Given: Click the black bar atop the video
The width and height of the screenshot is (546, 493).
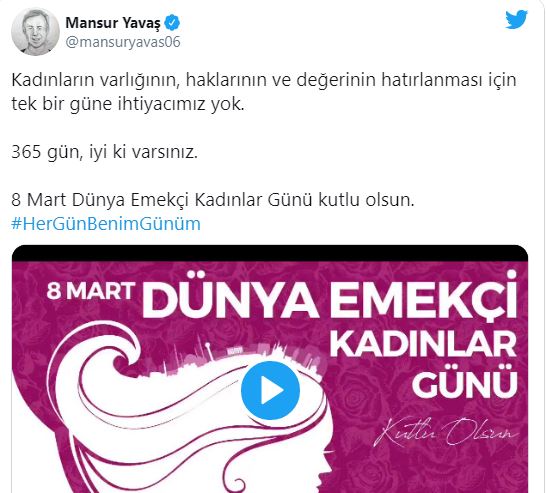Looking at the screenshot, I should coord(270,253).
